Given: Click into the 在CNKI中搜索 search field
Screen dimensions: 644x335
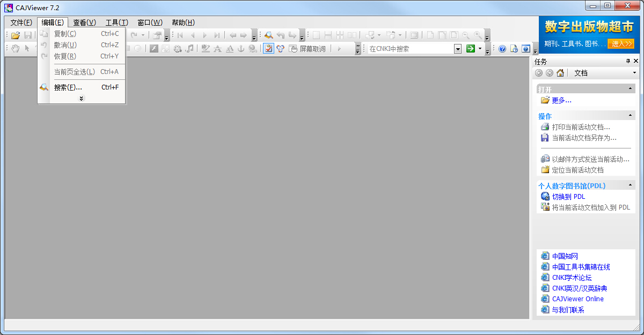Looking at the screenshot, I should (411, 49).
